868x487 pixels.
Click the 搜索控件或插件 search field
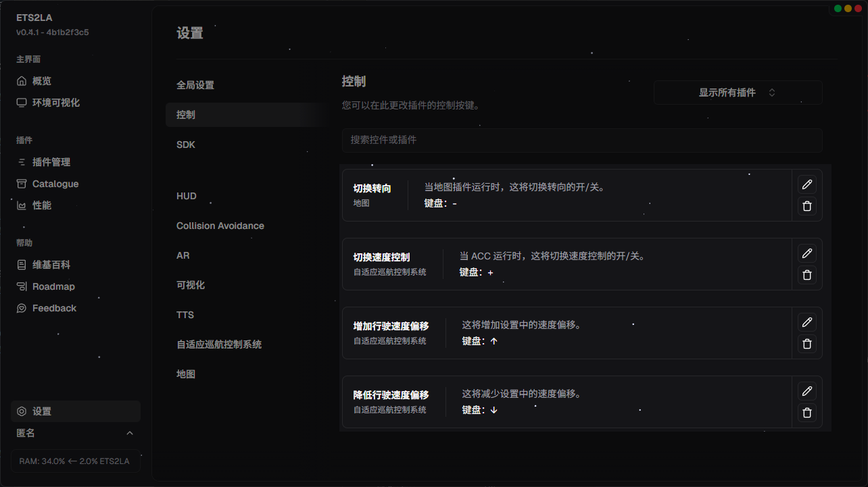(581, 140)
